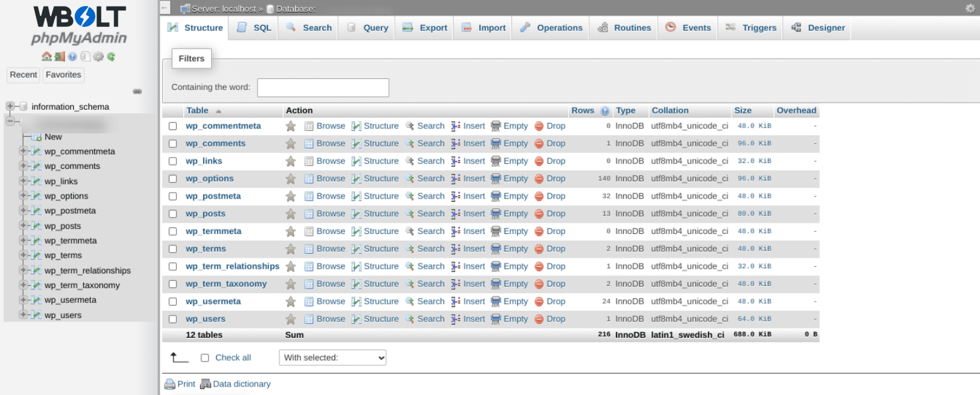Screen dimensions: 980x395
Task: Open the settings gear icon in the top-right corner
Action: tap(970, 9)
